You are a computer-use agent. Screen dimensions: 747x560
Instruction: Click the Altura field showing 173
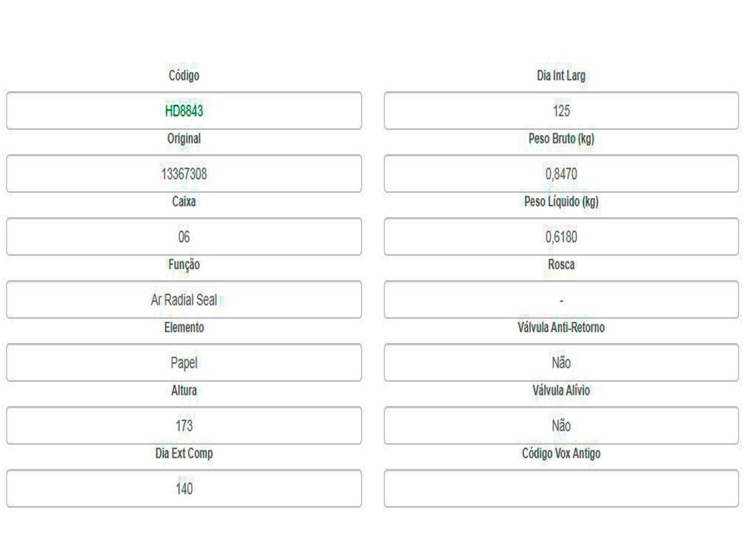coord(184,426)
